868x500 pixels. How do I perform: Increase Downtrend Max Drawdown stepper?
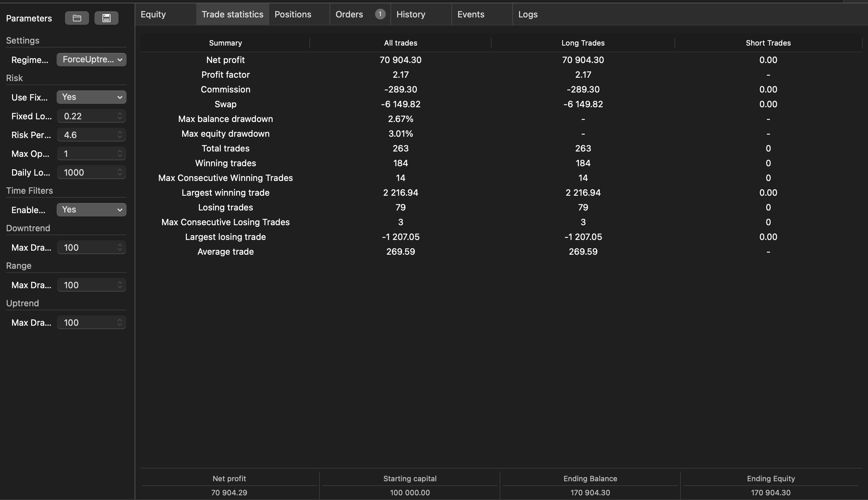coord(120,245)
